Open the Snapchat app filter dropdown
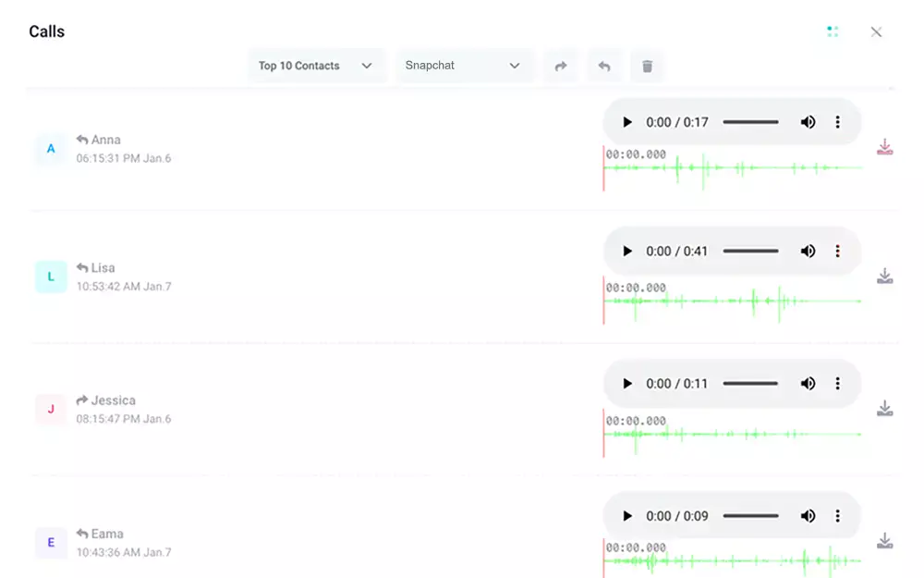924x578 pixels. pyautogui.click(x=465, y=66)
